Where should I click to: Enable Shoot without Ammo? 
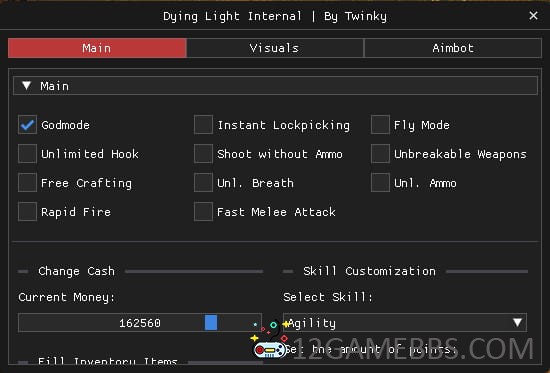coord(203,154)
